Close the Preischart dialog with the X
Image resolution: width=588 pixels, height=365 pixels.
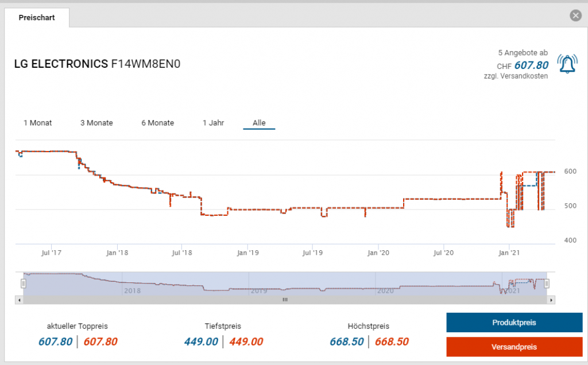pos(576,15)
